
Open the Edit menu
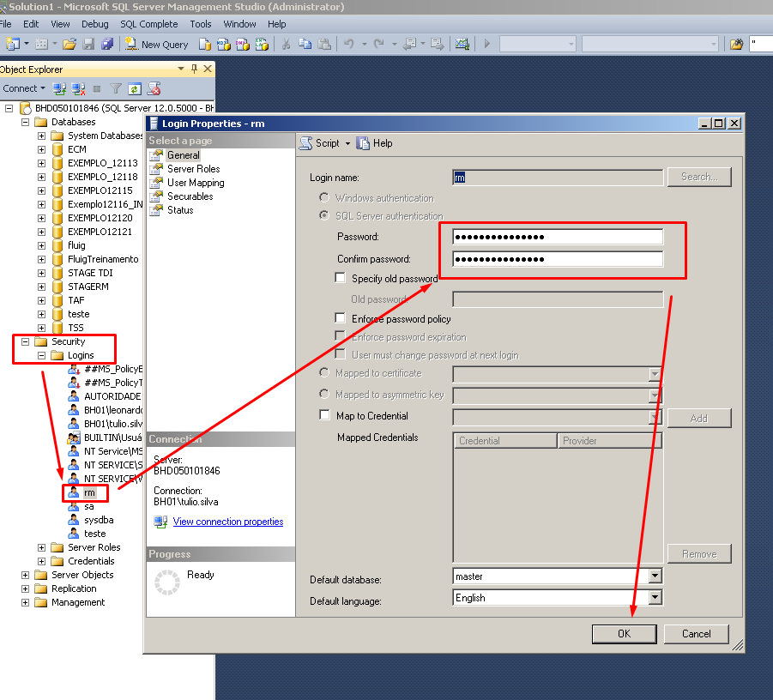(31, 24)
